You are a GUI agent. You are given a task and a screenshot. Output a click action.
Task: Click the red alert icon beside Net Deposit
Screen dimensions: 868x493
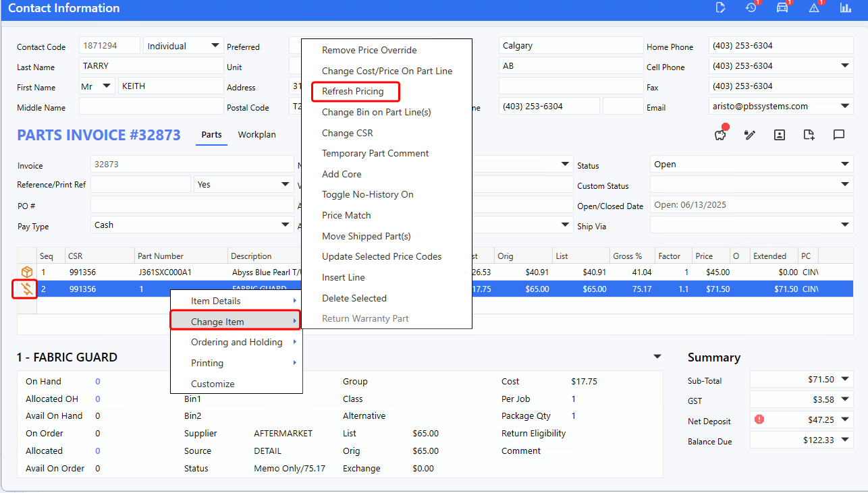point(759,419)
